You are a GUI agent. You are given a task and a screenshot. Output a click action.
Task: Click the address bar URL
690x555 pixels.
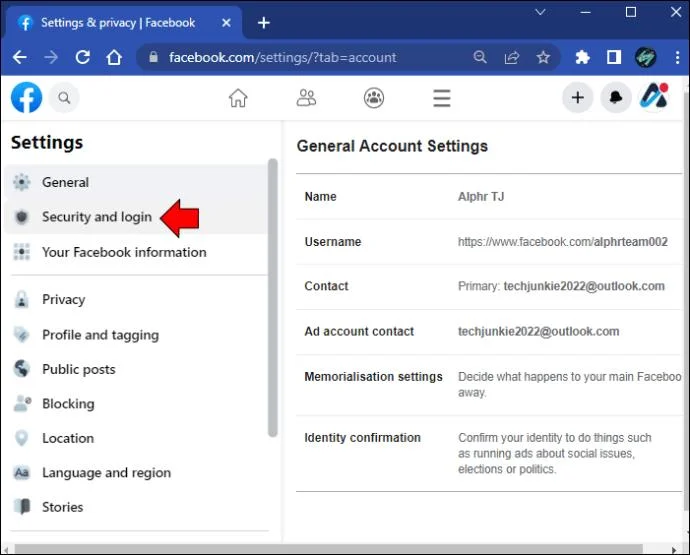pos(283,57)
